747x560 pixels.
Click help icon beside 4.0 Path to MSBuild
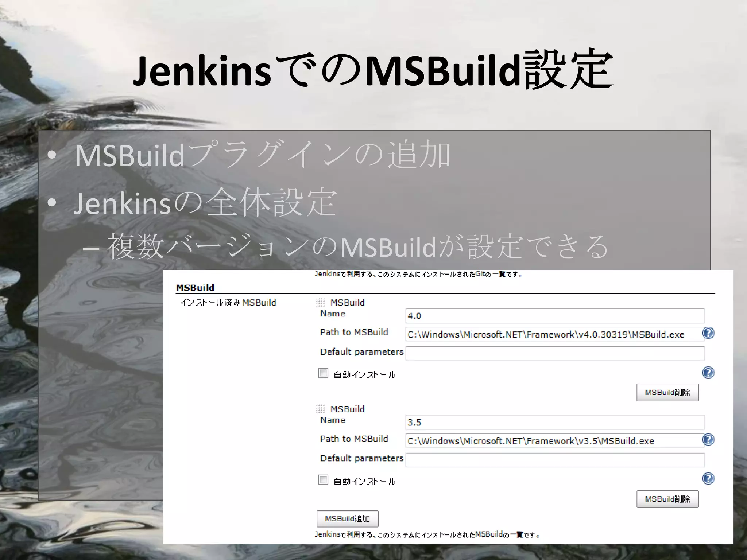tap(708, 333)
